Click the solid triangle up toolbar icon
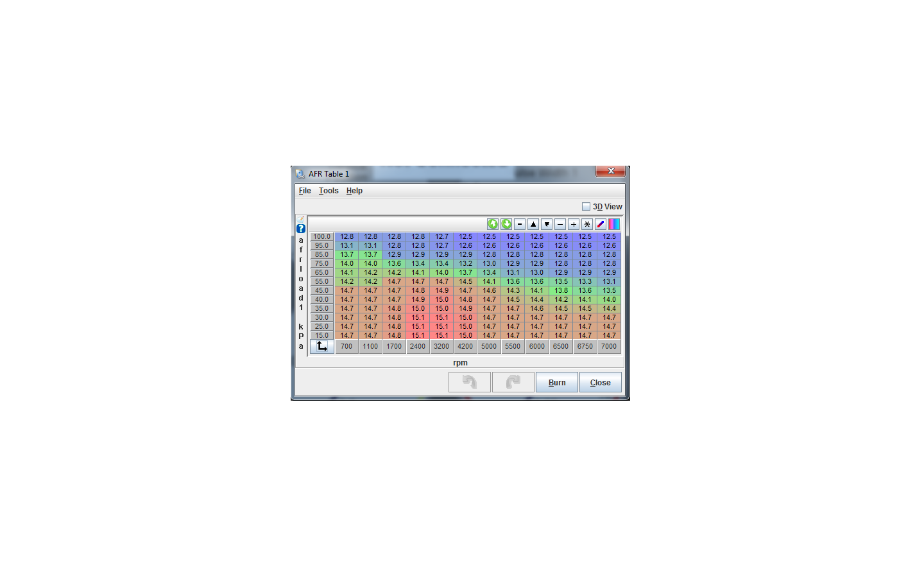Image resolution: width=924 pixels, height=578 pixels. [x=533, y=224]
